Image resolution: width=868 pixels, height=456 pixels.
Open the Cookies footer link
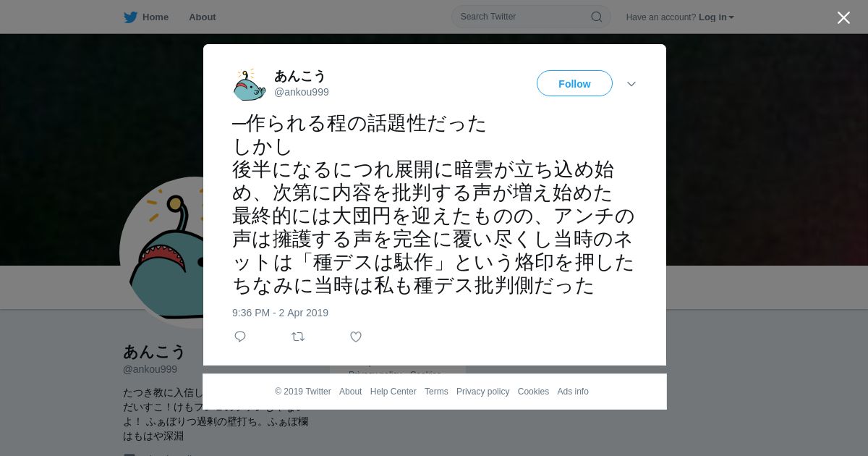[533, 392]
